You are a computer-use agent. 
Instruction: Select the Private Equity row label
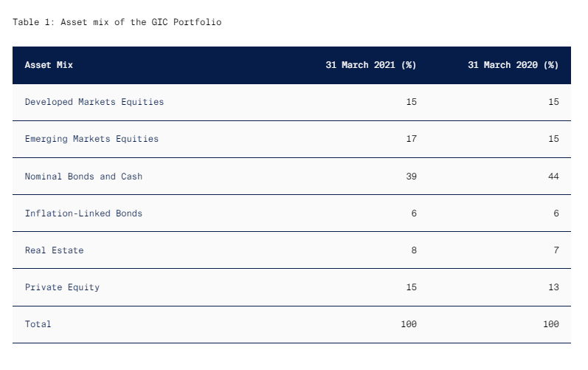[62, 287]
